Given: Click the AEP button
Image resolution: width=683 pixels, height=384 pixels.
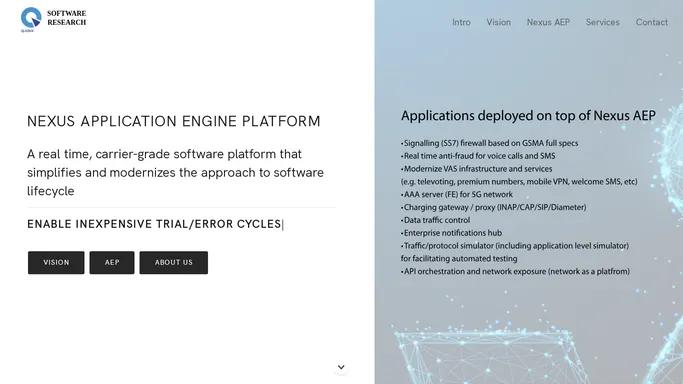Looking at the screenshot, I should [112, 263].
